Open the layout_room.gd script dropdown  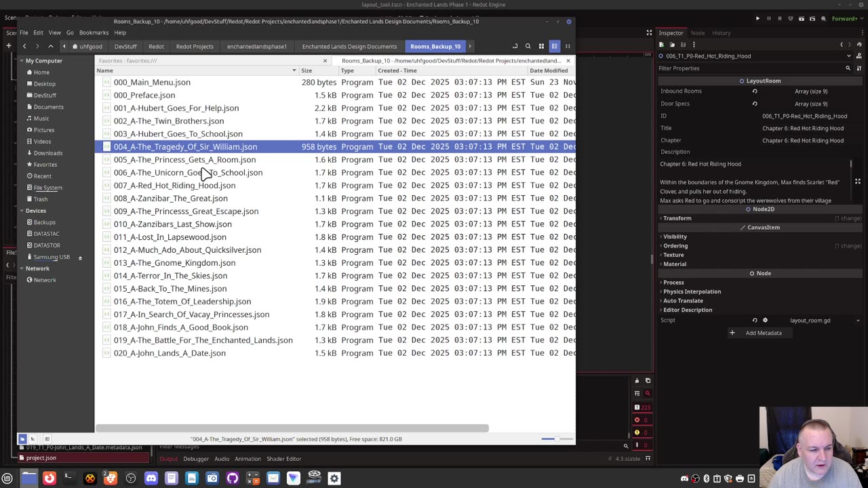click(x=858, y=321)
